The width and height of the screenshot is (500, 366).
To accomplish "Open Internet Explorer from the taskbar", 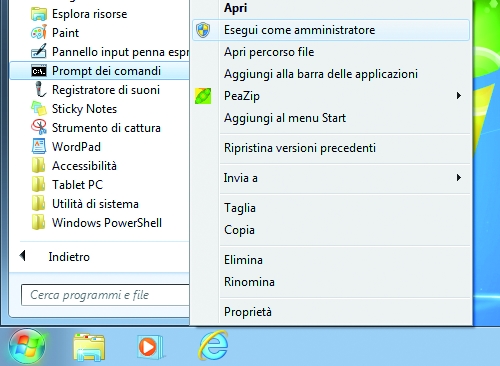I will 213,346.
